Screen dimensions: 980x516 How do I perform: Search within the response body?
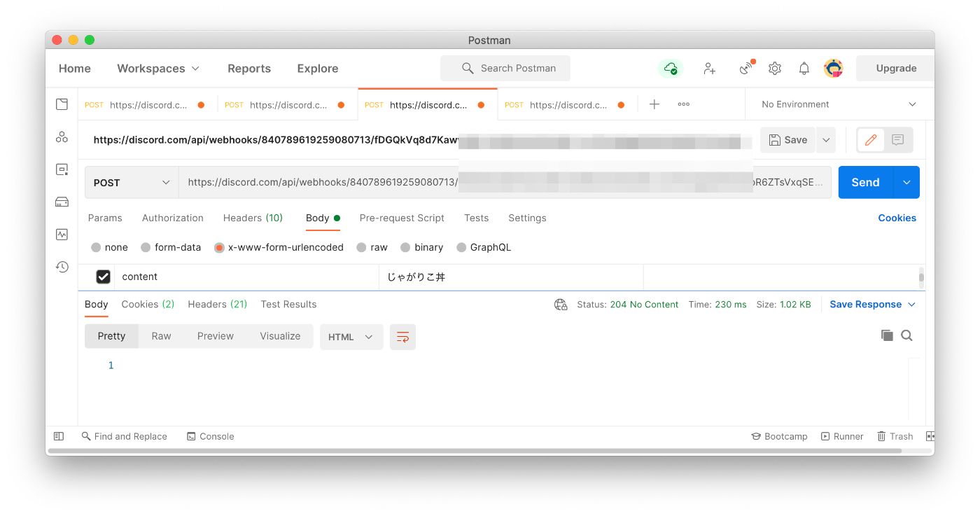click(x=906, y=335)
